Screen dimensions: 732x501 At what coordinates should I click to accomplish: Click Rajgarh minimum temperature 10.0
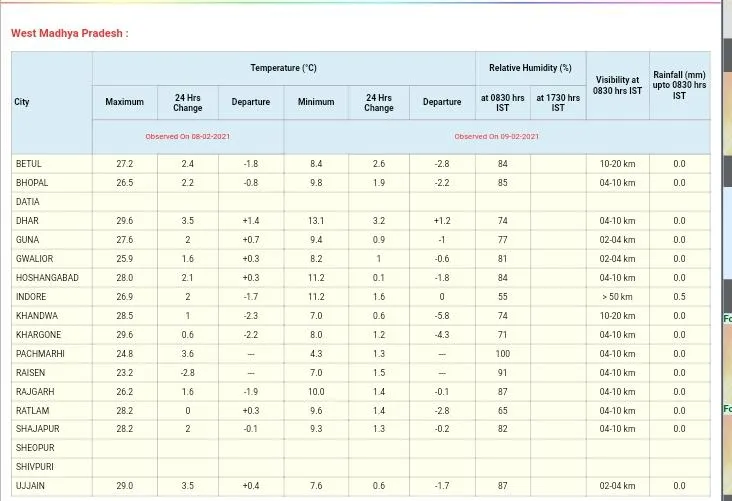point(316,392)
